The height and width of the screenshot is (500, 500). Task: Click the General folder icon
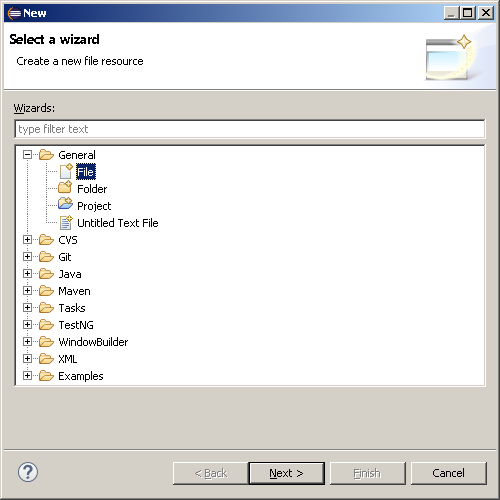[46, 155]
